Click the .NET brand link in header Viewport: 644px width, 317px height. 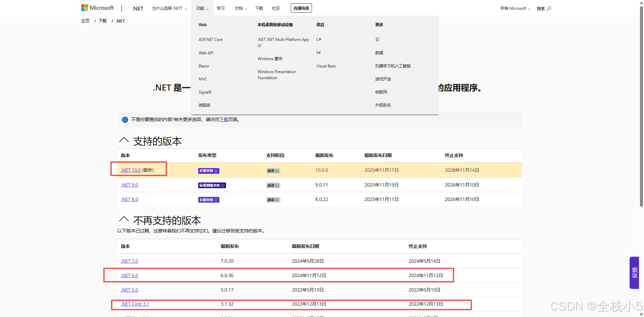[138, 9]
